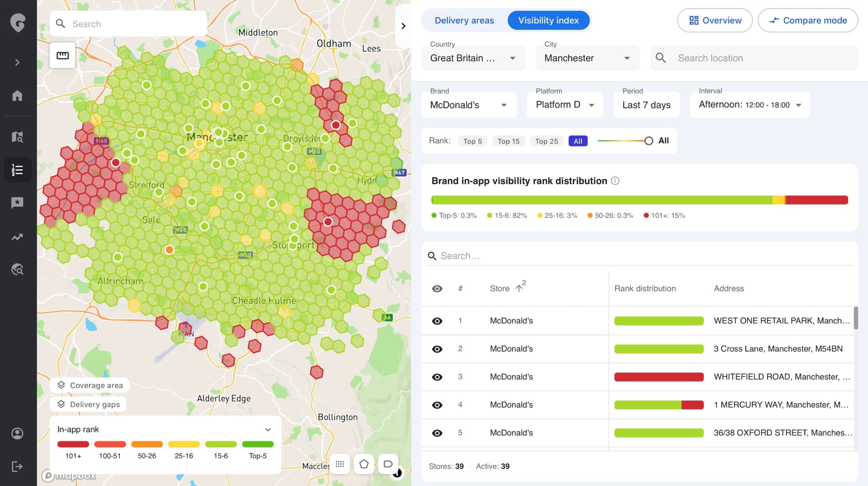Click the Compare mode arrows icon
The width and height of the screenshot is (868, 486).
point(774,20)
